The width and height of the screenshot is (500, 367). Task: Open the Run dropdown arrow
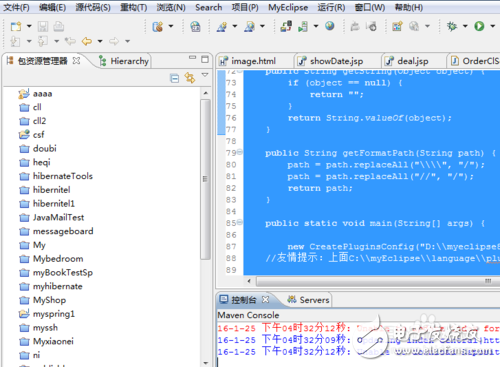tap(492, 26)
